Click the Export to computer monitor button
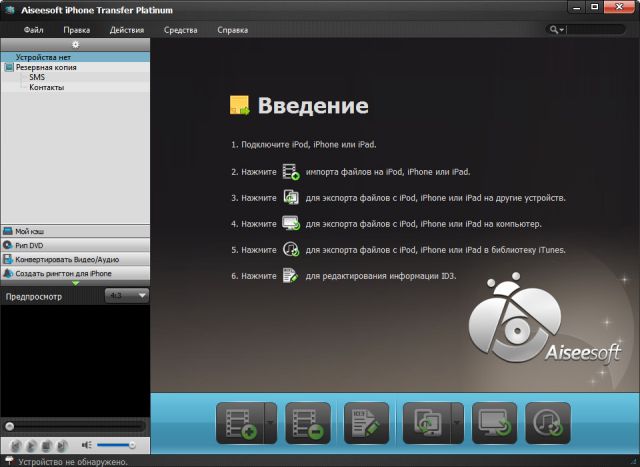The image size is (640, 467). click(494, 423)
